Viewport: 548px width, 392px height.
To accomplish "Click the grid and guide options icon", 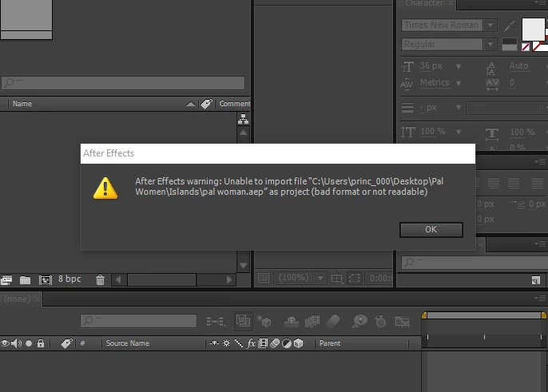I will [337, 278].
